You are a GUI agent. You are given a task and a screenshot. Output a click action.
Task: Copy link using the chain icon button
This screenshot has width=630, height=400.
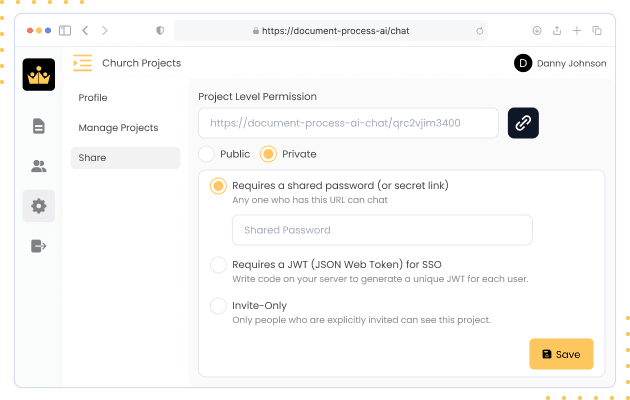click(523, 123)
